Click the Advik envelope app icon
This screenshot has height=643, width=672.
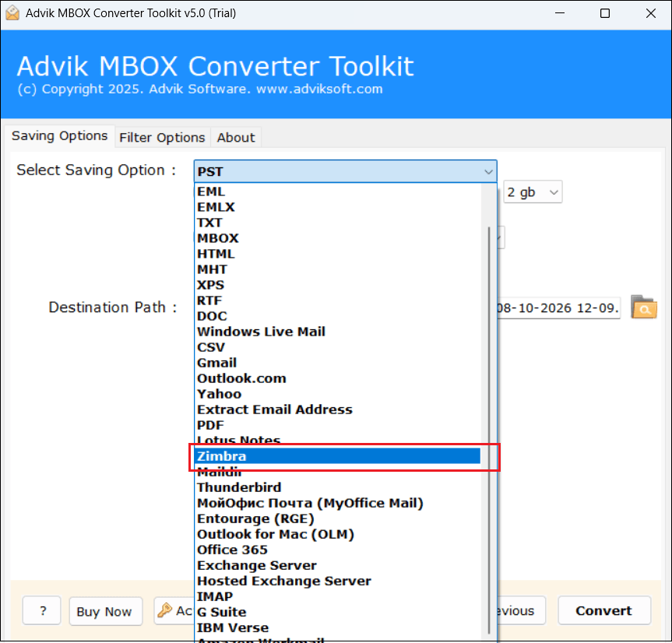12,13
